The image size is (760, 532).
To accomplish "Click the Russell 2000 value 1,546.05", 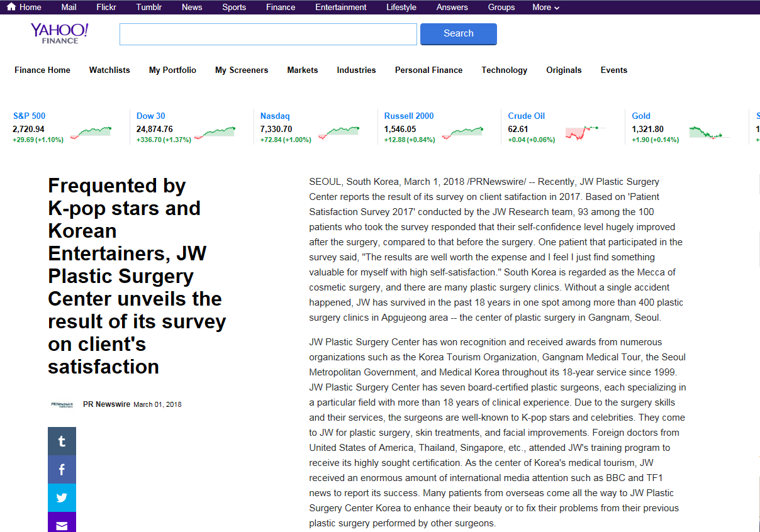I will 400,129.
